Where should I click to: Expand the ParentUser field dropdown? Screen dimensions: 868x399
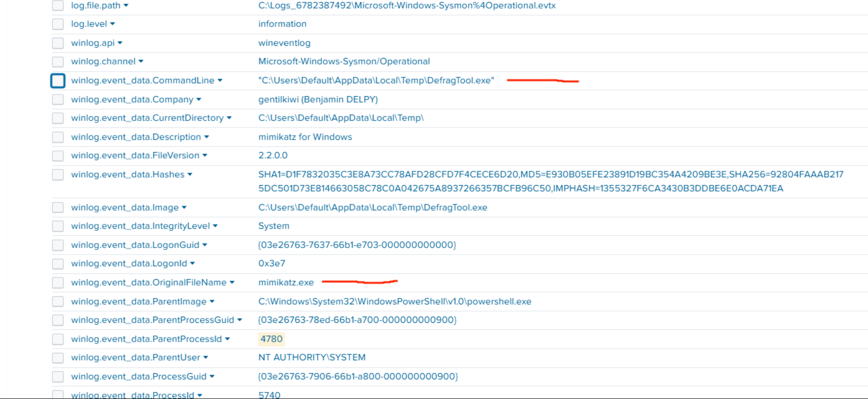pyautogui.click(x=205, y=358)
